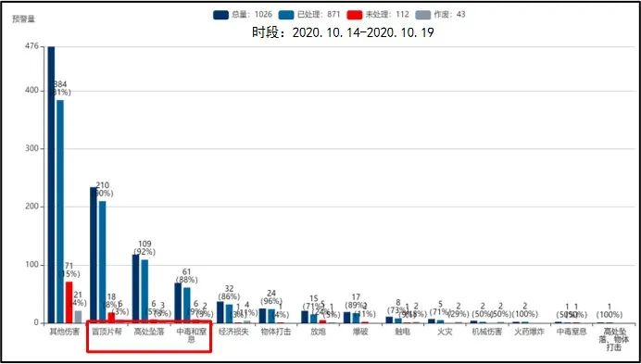This screenshot has height=364, width=641.
Task: Toggle the 未处理 112 legend series
Action: [378, 15]
